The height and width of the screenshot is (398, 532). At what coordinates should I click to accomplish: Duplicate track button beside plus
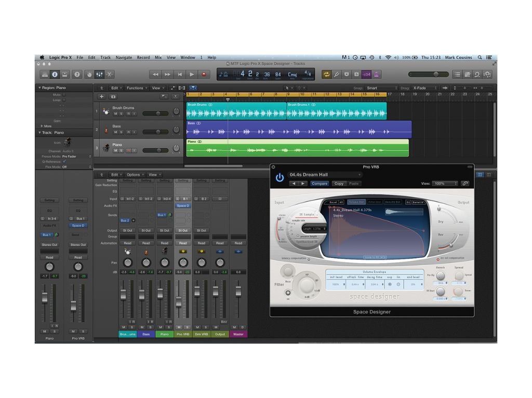point(113,97)
